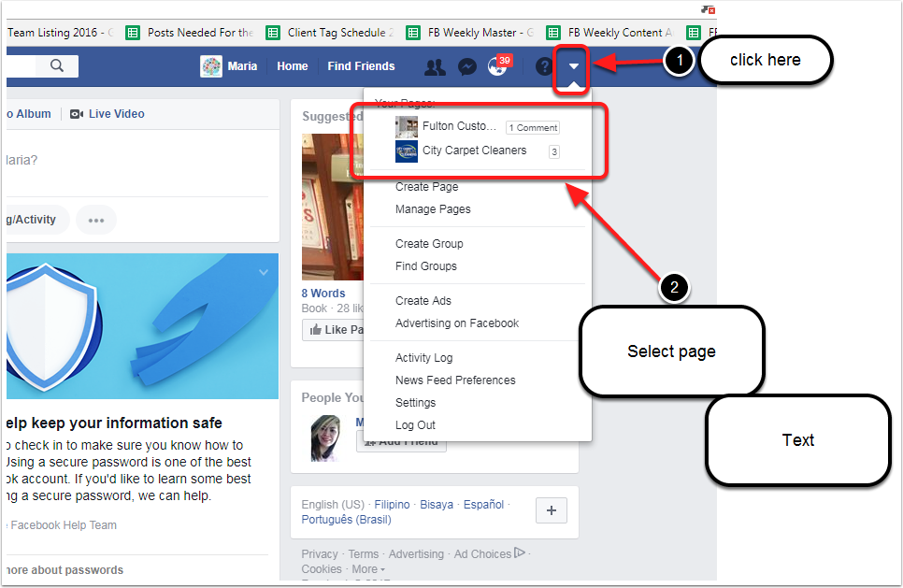Viewport: 903px width, 588px height.
Task: Open the Ad Choices footer link
Action: pyautogui.click(x=490, y=553)
